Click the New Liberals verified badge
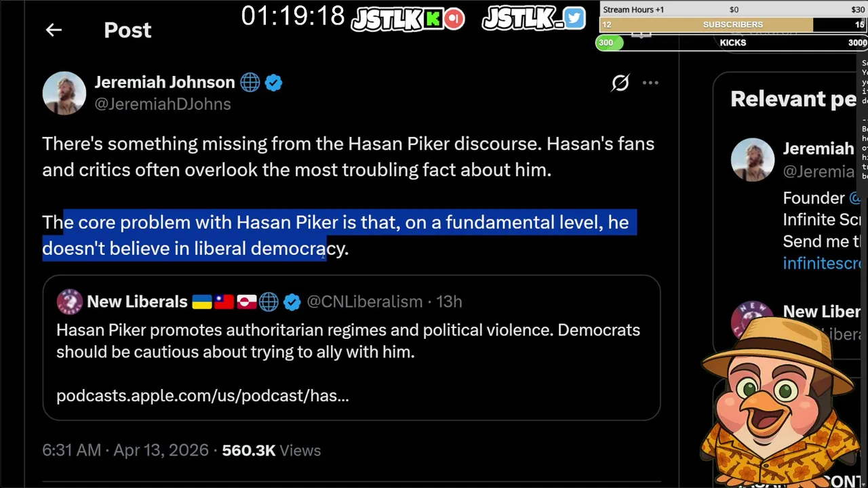The height and width of the screenshot is (488, 868). 292,302
